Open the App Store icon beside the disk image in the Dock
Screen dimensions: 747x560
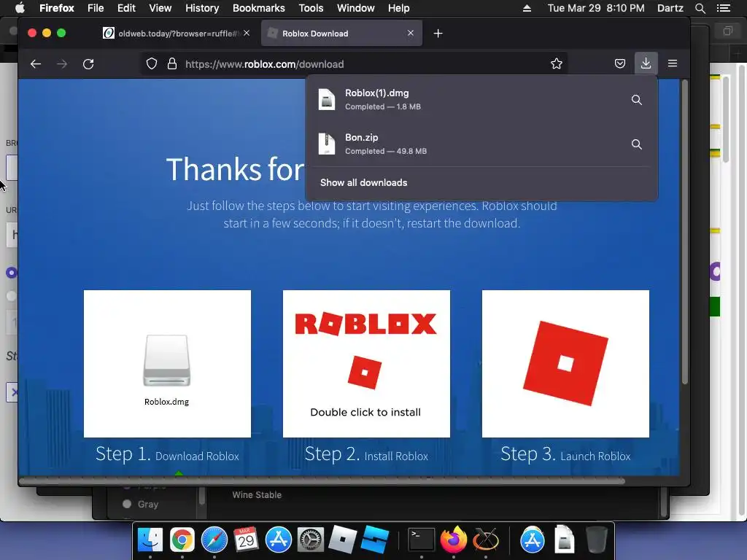click(532, 540)
